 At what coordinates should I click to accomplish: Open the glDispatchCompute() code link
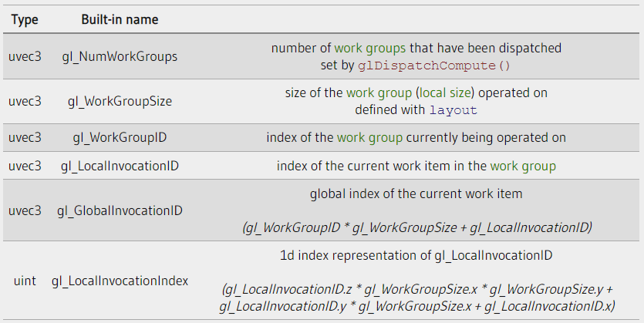[x=434, y=66]
